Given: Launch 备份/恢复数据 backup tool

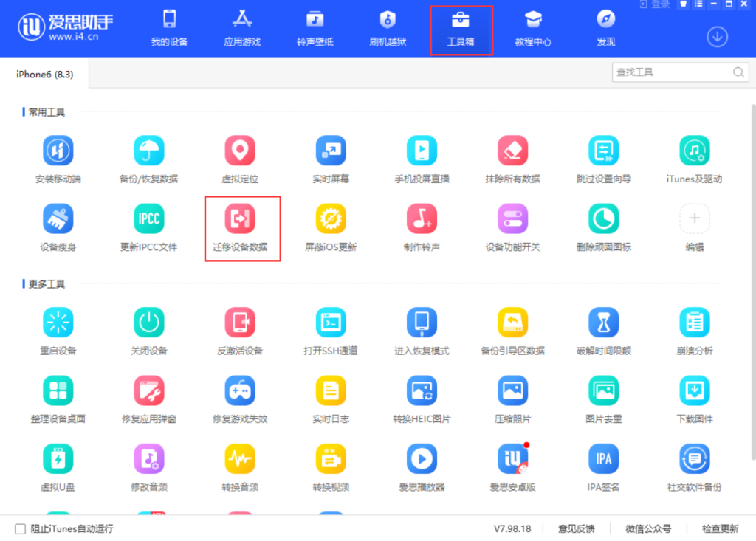Looking at the screenshot, I should pyautogui.click(x=148, y=157).
